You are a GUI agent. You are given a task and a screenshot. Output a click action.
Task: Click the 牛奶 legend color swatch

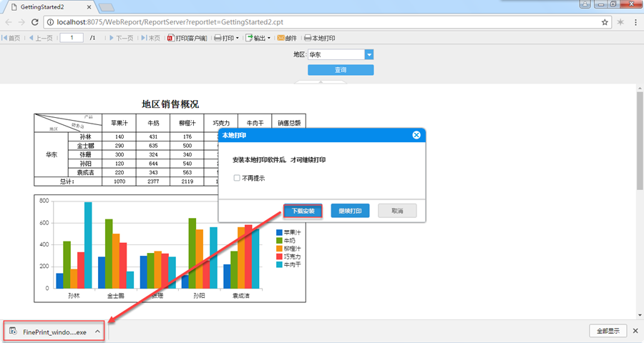click(279, 240)
